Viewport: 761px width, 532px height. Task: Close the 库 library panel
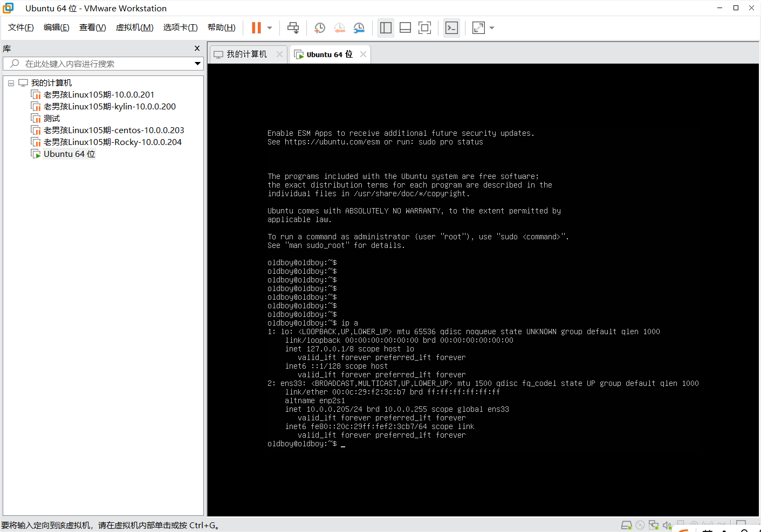coord(197,48)
